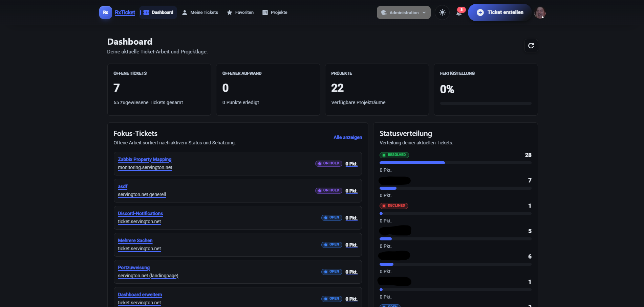The width and height of the screenshot is (644, 307).
Task: Click the Offener Aufwand card
Action: (x=268, y=90)
